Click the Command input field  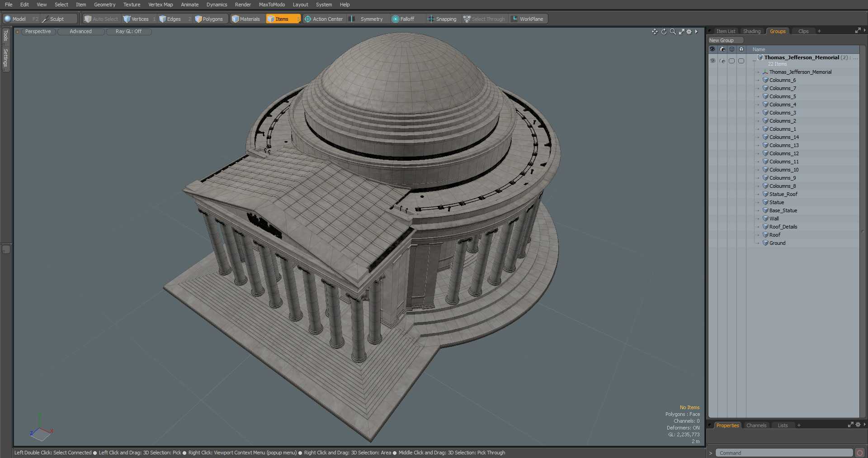coord(784,453)
